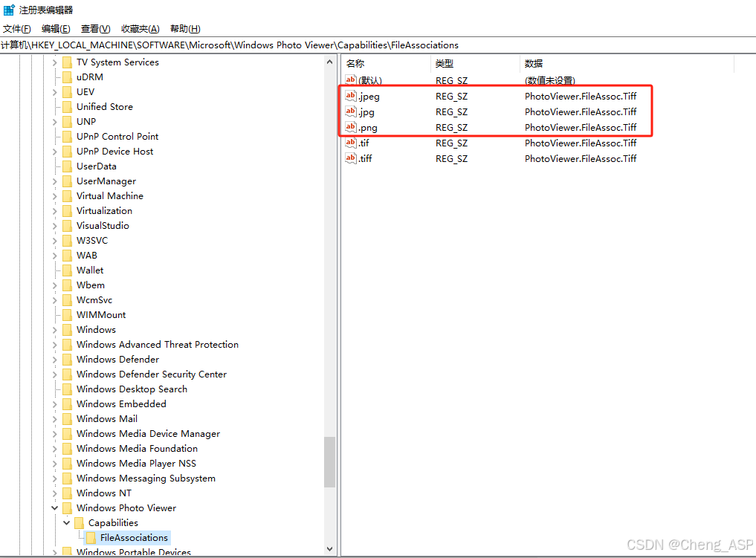The width and height of the screenshot is (756, 558).
Task: Open the 收藏夹(A) menu
Action: point(140,29)
